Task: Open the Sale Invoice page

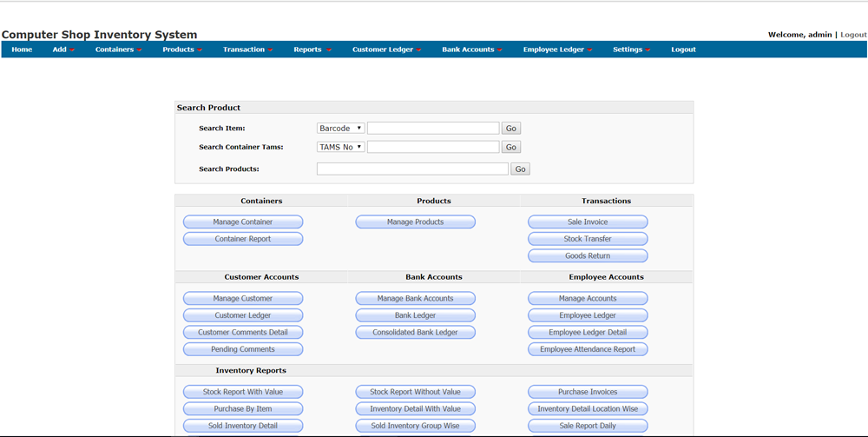Action: click(588, 222)
